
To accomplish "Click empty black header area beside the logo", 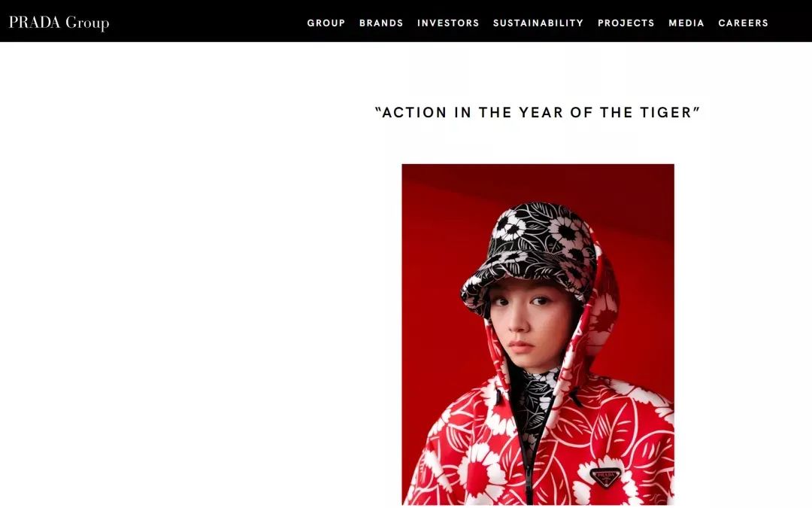I will 208,23.
